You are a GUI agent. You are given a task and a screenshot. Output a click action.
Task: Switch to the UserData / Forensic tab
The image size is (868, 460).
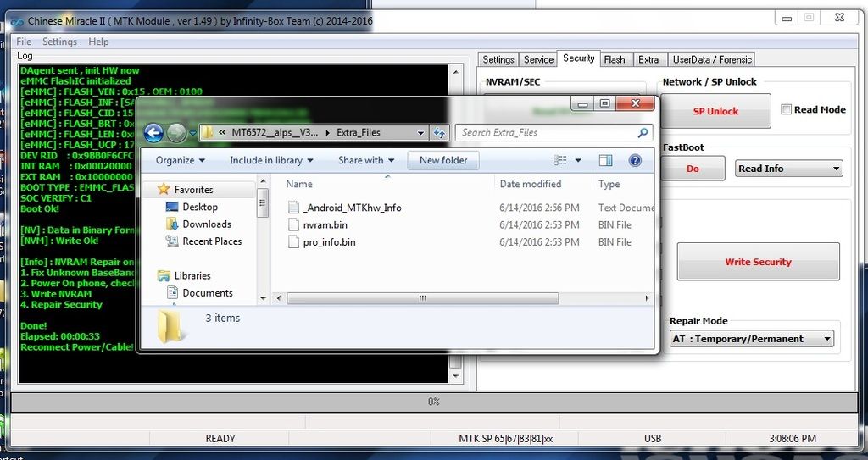coord(711,59)
